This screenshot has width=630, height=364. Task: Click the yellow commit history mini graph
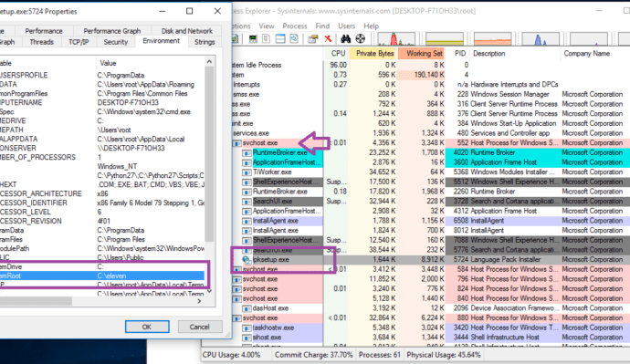(x=445, y=39)
